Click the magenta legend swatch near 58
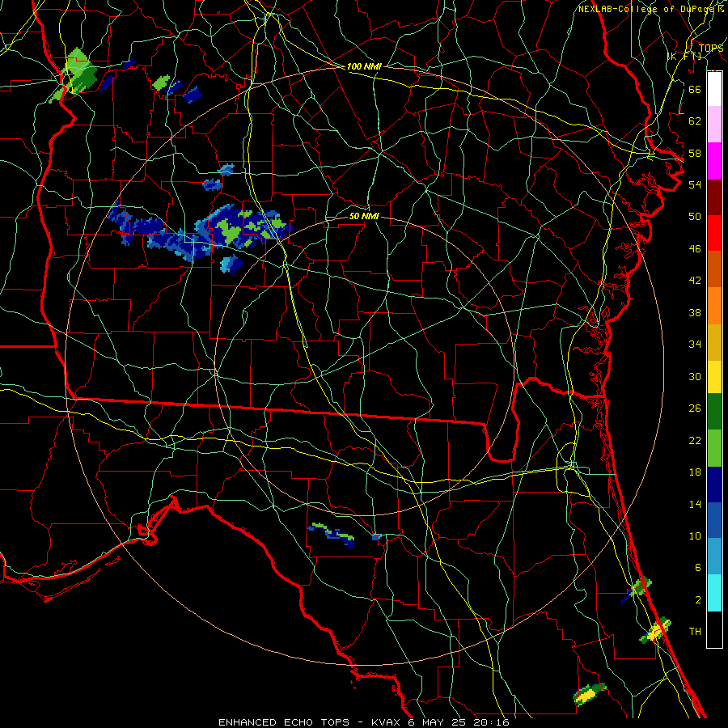Viewport: 728px width, 728px height. pos(714,161)
